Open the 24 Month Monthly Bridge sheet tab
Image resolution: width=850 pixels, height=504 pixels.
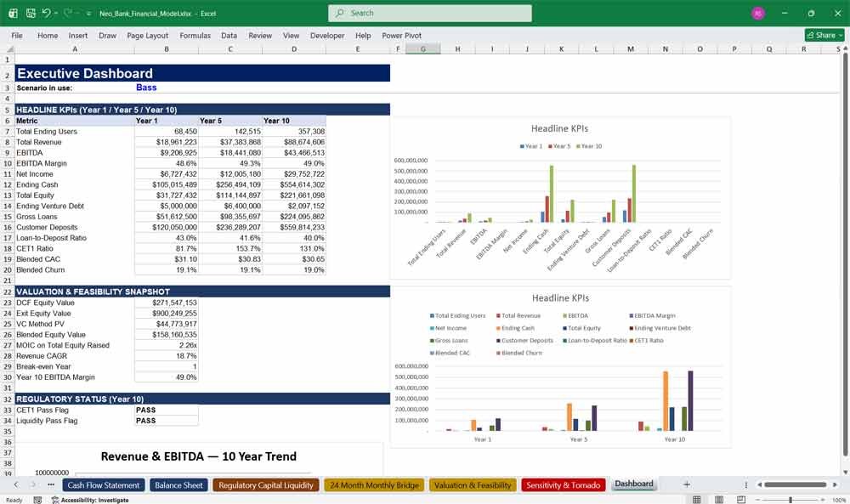click(374, 485)
